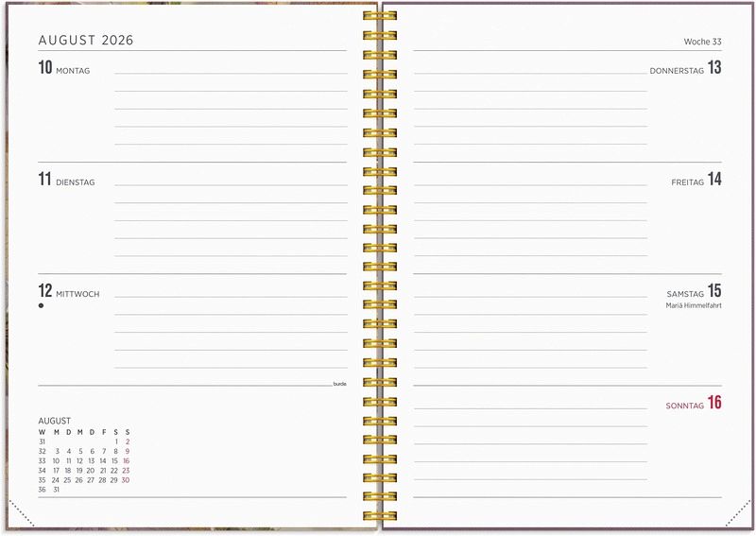756x536 pixels.
Task: Select the DIENSTAG day label
Action: point(76,182)
